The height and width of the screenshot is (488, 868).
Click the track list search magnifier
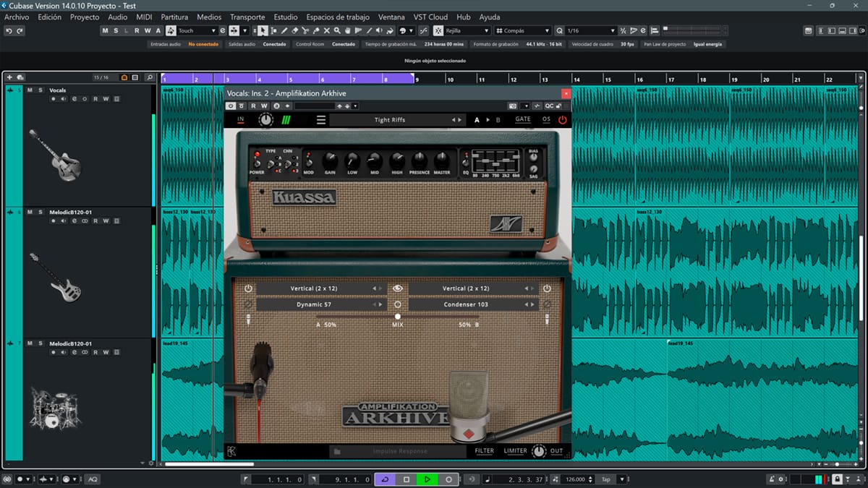pyautogui.click(x=149, y=77)
